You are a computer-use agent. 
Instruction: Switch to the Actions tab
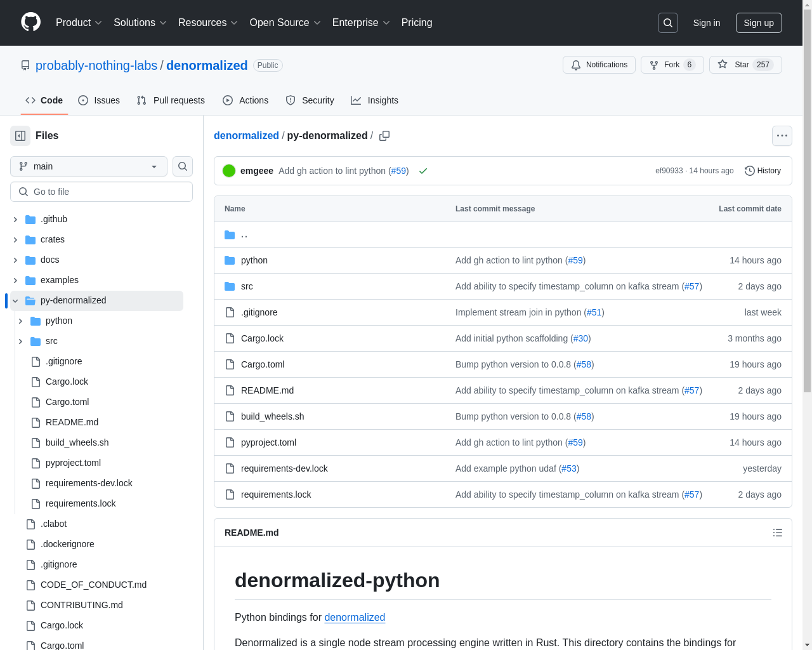(x=246, y=100)
